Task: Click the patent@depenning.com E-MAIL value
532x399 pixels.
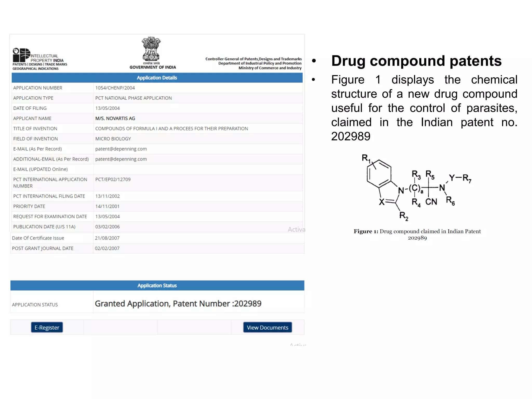Action: 121,149
